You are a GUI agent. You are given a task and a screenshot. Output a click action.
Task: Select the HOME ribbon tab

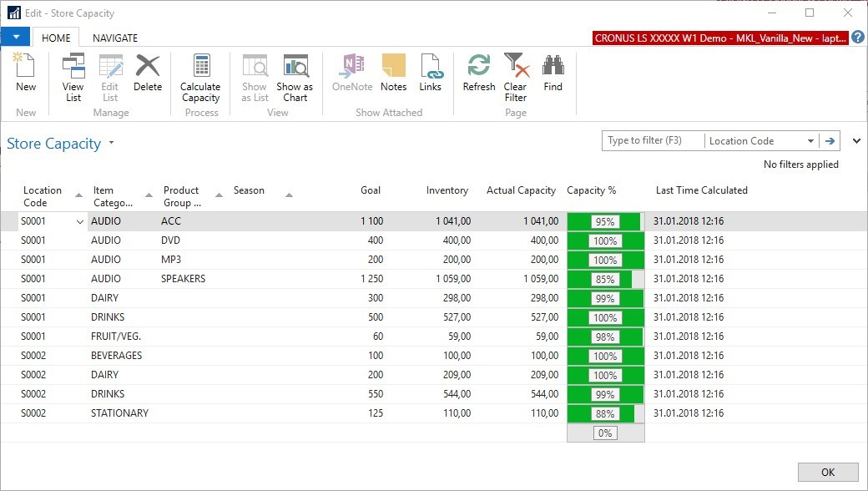click(x=56, y=38)
